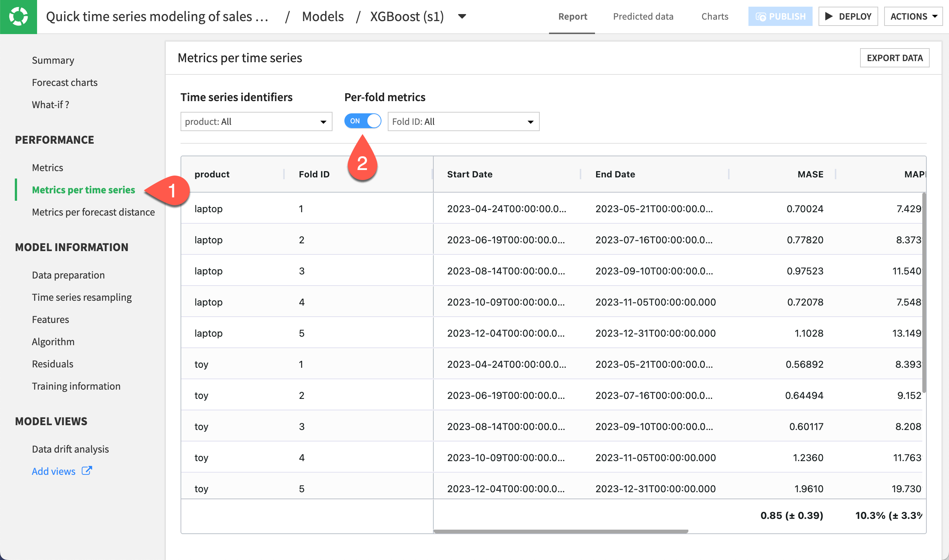Turn off the Per-fold metrics toggle
The height and width of the screenshot is (560, 949).
(363, 121)
